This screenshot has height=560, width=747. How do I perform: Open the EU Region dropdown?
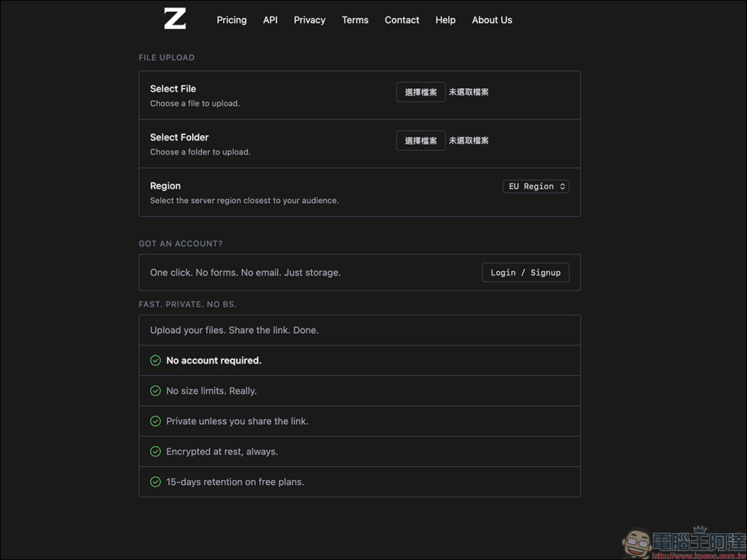pos(536,186)
